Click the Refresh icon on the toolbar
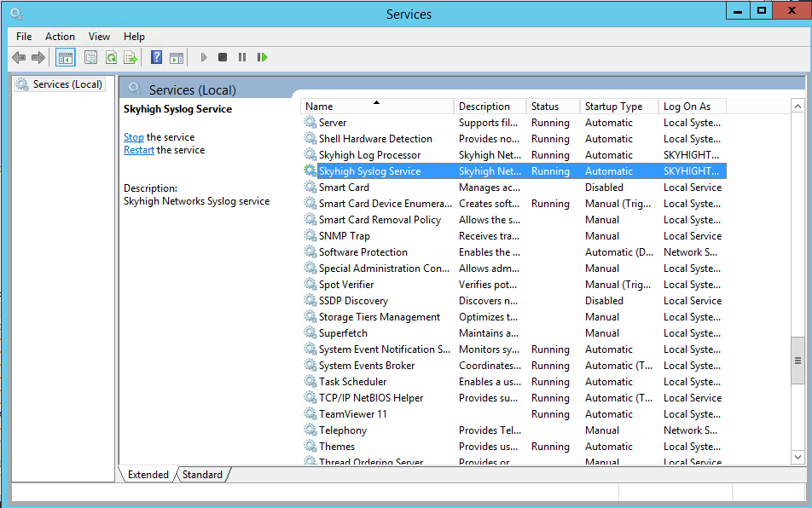812x508 pixels. [111, 57]
